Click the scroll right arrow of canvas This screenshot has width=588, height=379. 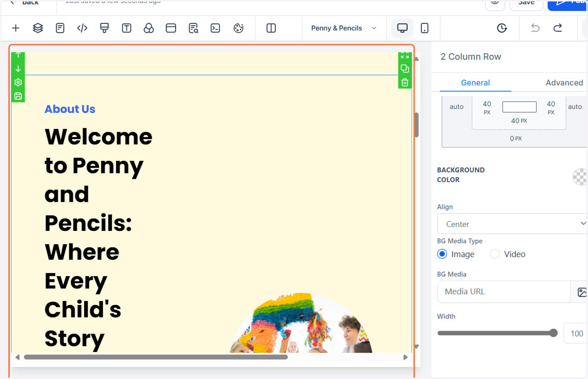(x=405, y=357)
